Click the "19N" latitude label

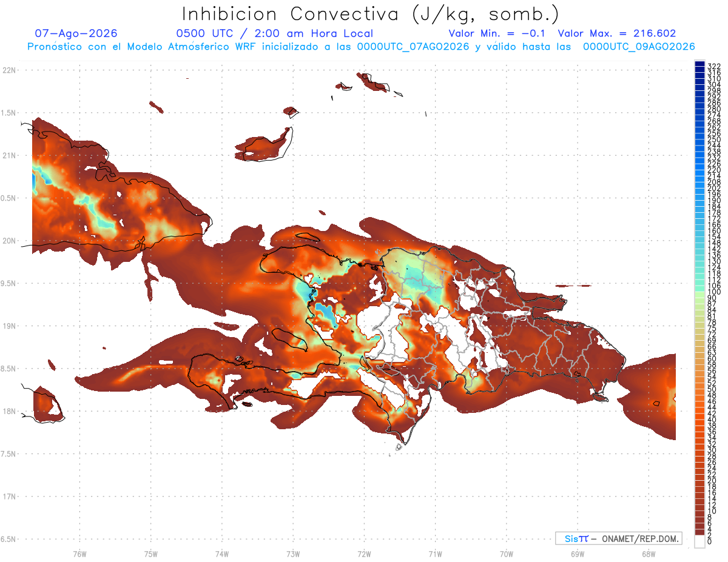9,326
